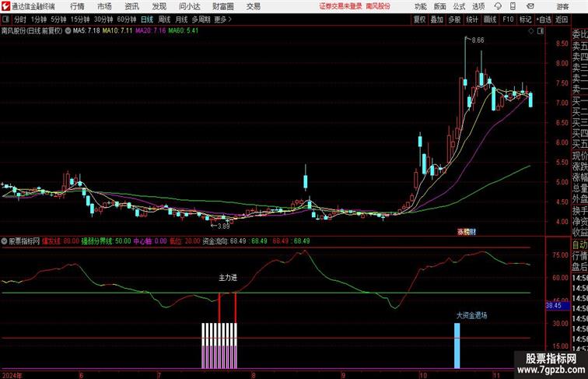The width and height of the screenshot is (588, 379).
Task: Click the 8.66 high price marker
Action: [x=478, y=40]
